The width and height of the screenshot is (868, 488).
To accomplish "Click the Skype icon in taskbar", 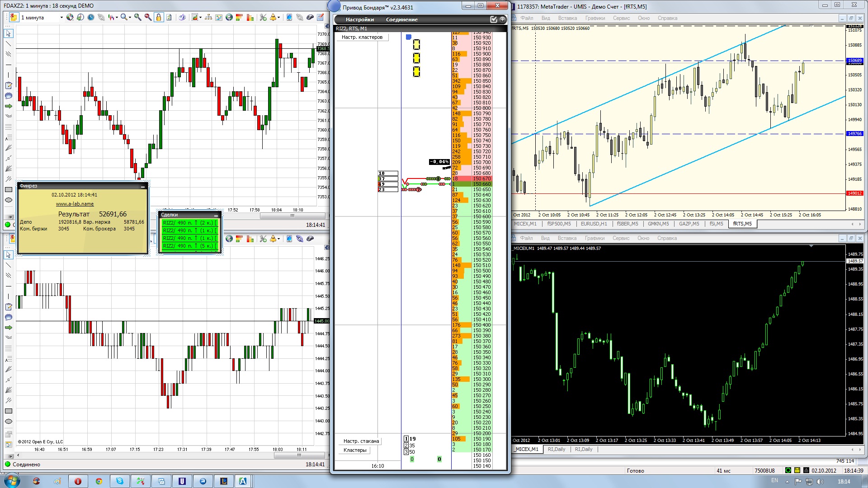I will [x=119, y=481].
